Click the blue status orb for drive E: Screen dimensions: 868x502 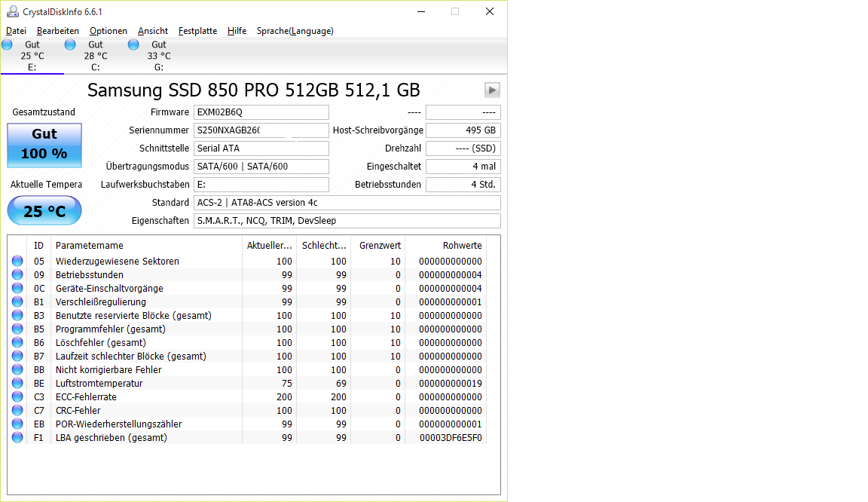[8, 45]
